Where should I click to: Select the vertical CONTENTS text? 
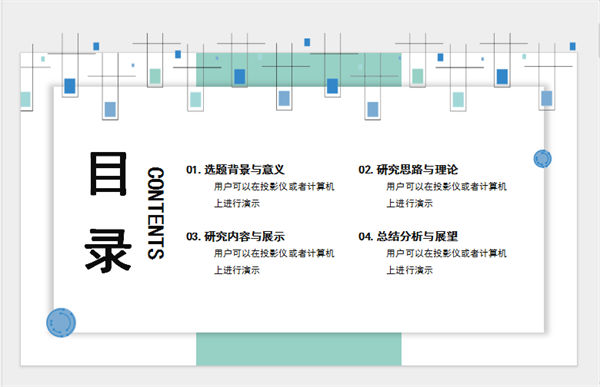click(156, 213)
